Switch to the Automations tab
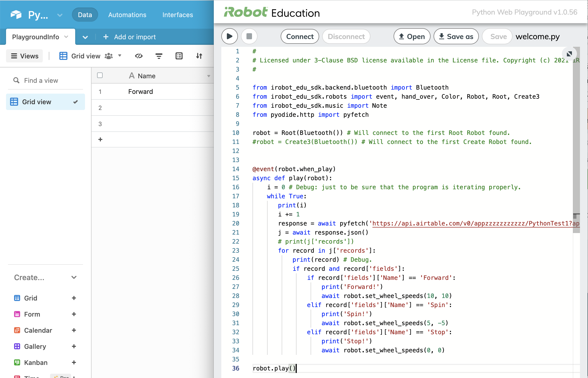The width and height of the screenshot is (588, 378). (x=127, y=15)
